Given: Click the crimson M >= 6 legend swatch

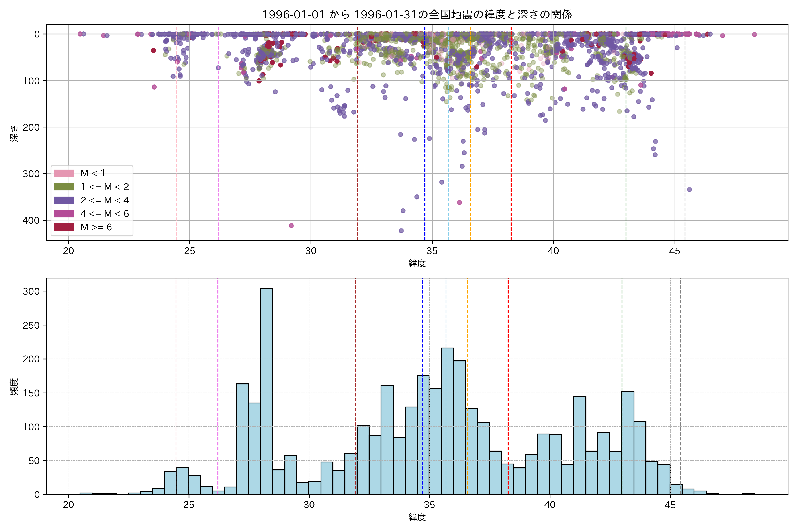Looking at the screenshot, I should [64, 227].
